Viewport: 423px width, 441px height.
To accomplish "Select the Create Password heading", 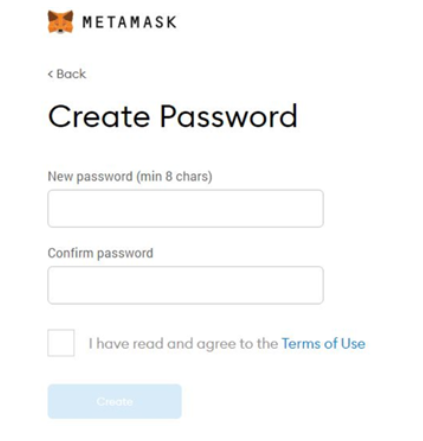I will pos(172,116).
